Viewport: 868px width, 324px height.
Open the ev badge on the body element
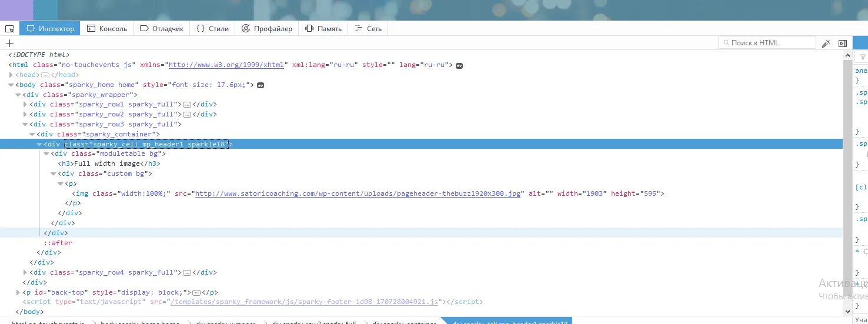[x=261, y=85]
